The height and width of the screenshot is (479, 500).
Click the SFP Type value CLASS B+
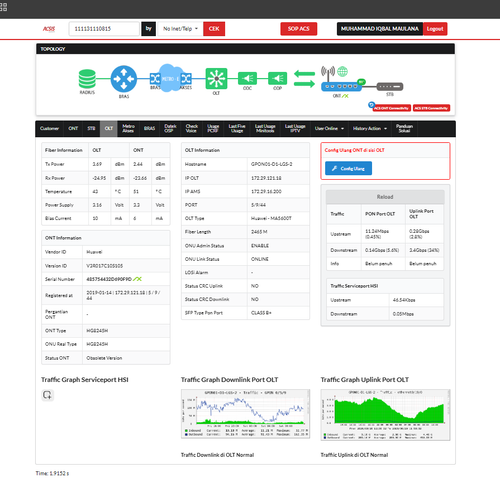[x=261, y=313]
